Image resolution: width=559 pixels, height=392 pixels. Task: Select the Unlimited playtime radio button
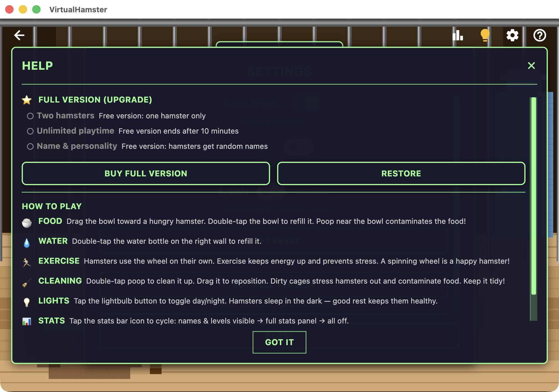point(31,131)
